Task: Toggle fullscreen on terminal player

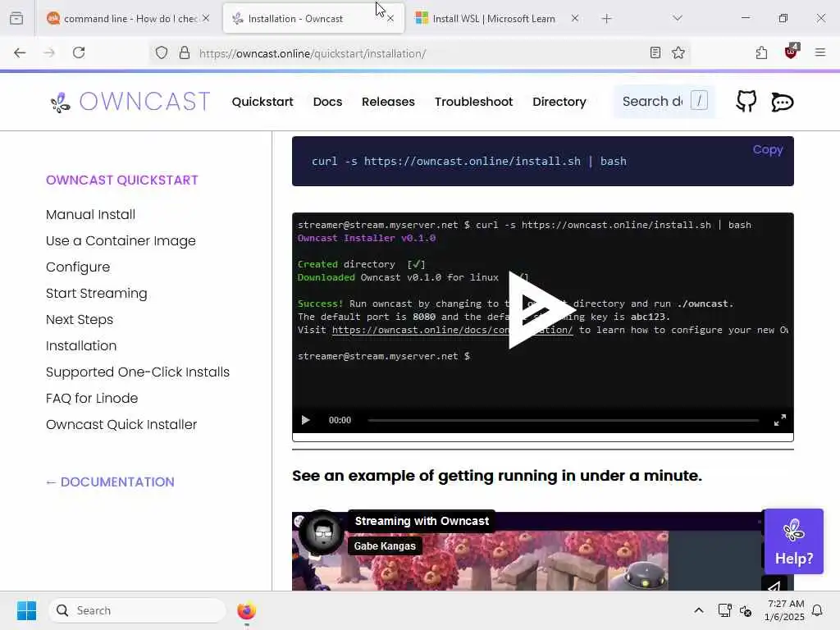Action: [779, 420]
